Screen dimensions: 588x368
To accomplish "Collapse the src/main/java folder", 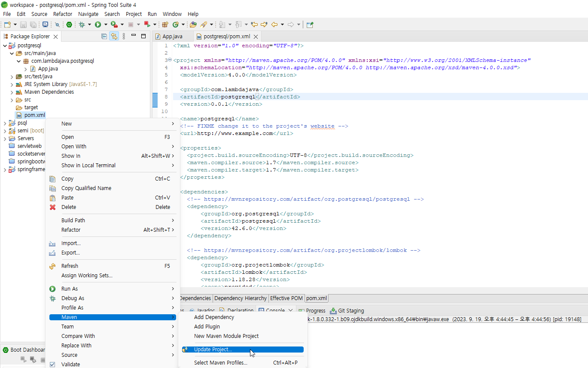I will [x=12, y=53].
